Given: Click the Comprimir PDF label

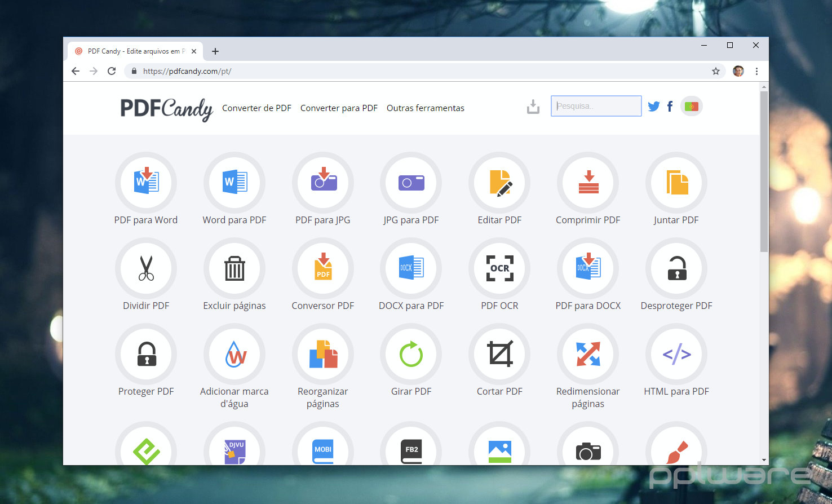Looking at the screenshot, I should 588,220.
